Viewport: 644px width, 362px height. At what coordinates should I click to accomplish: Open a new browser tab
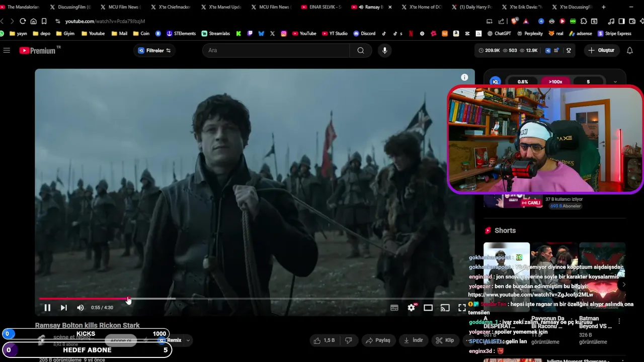[604, 7]
